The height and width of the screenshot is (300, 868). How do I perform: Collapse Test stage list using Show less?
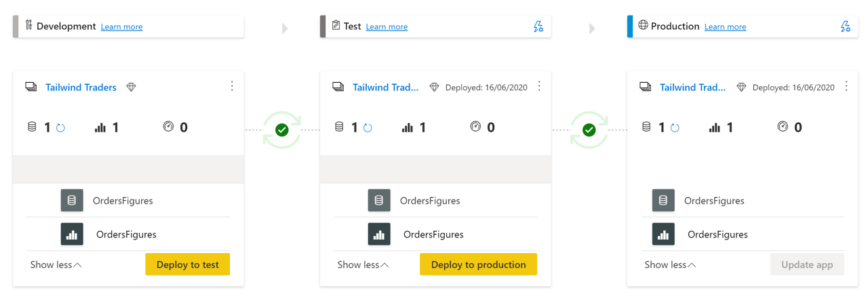point(363,265)
